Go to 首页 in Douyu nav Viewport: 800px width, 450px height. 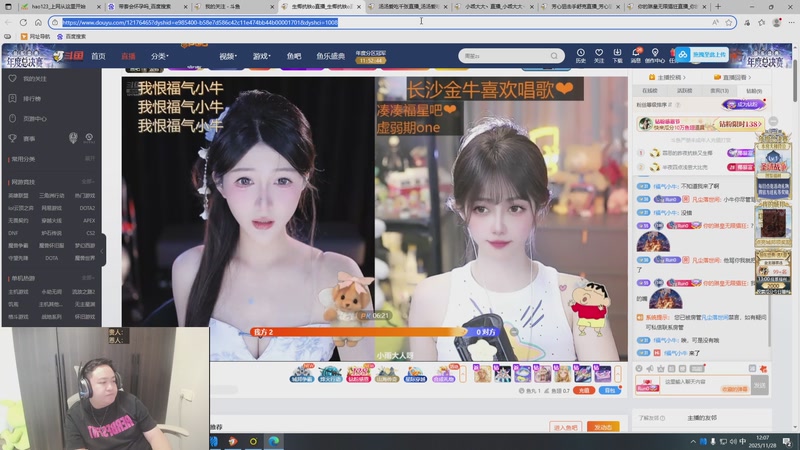click(98, 56)
